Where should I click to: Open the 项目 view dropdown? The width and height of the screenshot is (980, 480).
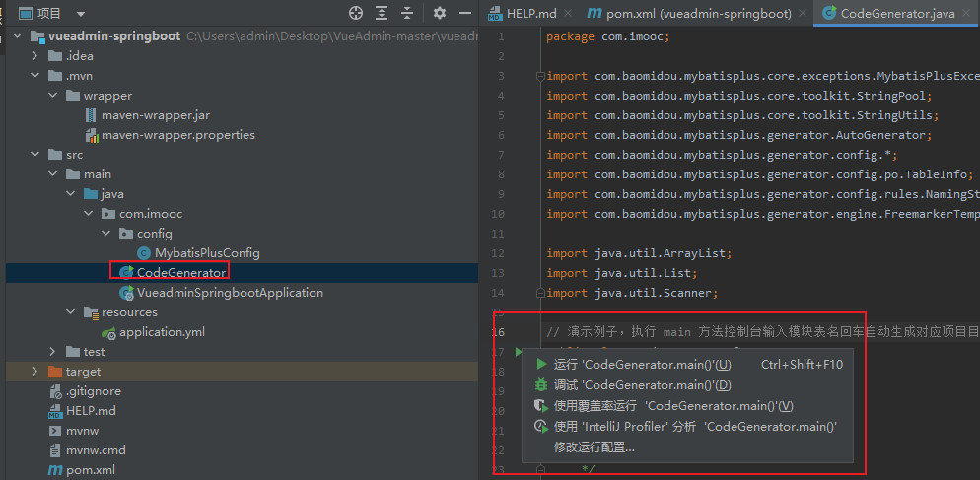coord(81,14)
